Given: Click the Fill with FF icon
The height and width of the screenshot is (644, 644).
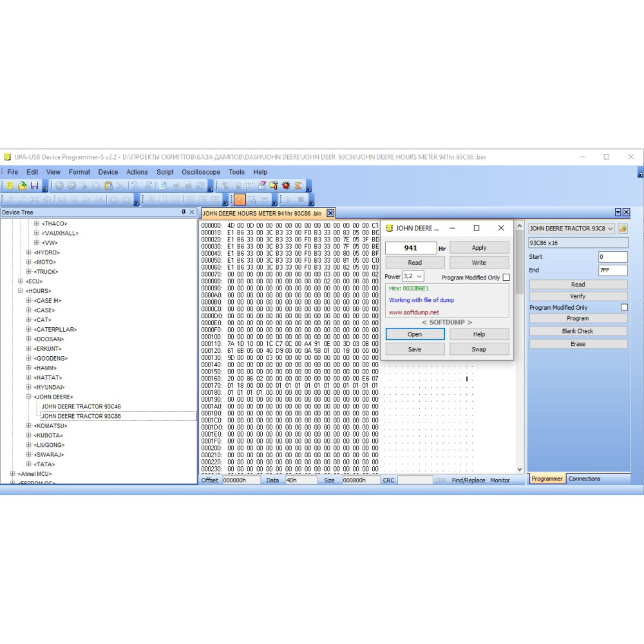Looking at the screenshot, I should (x=176, y=185).
